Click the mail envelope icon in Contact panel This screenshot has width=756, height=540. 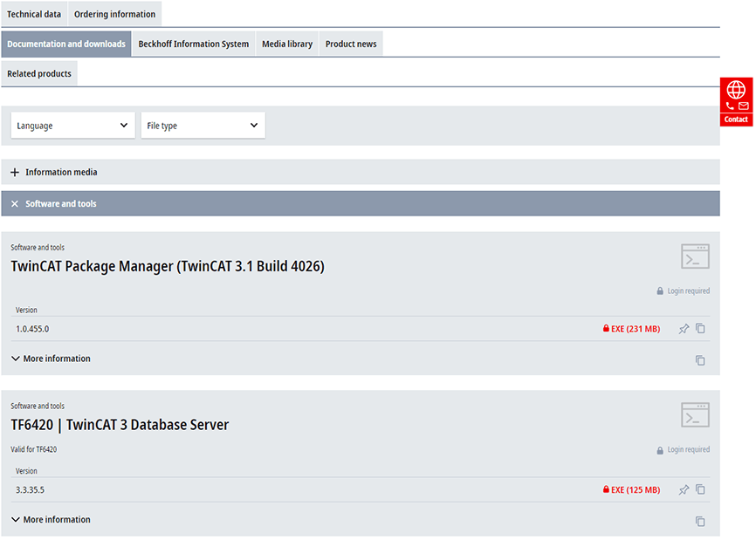coord(743,106)
